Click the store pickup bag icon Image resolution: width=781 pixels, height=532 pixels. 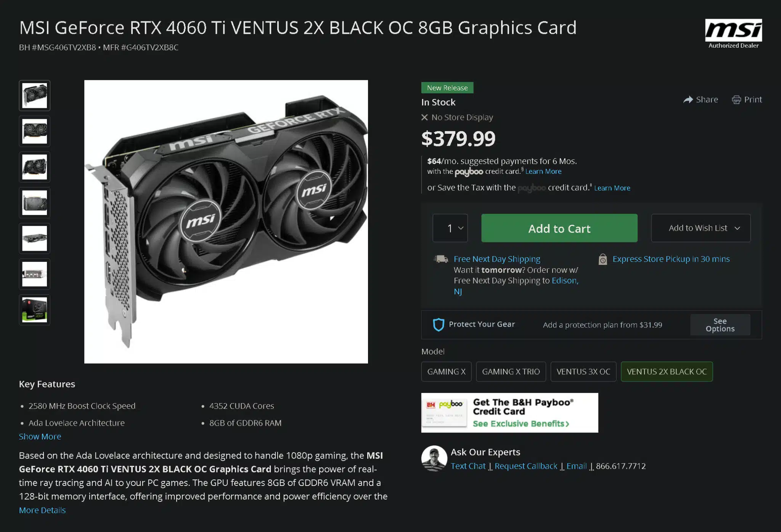603,259
